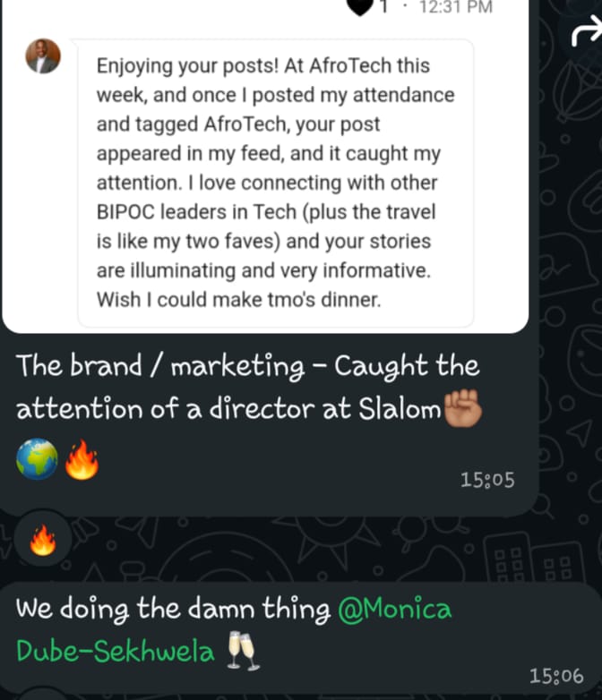Tap the reaction count next to the heart

[384, 7]
